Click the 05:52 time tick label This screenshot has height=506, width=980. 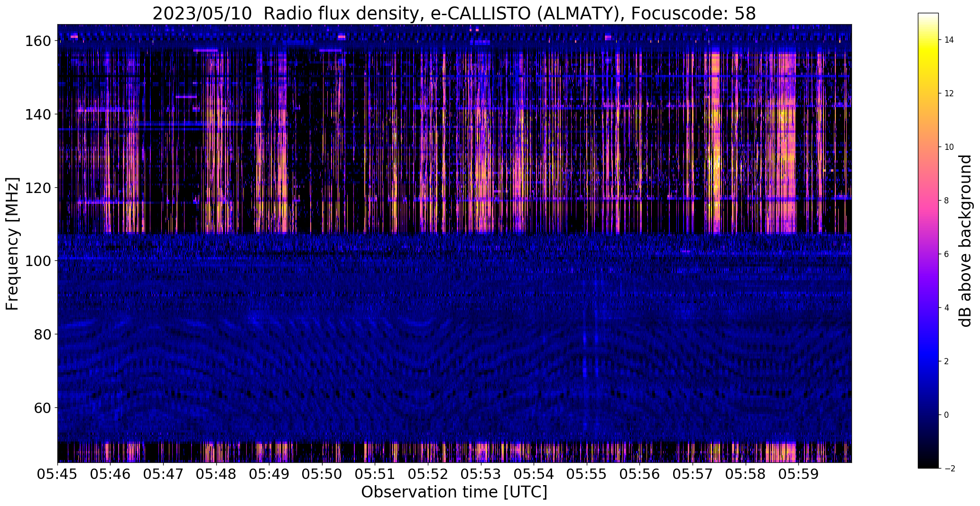click(428, 474)
